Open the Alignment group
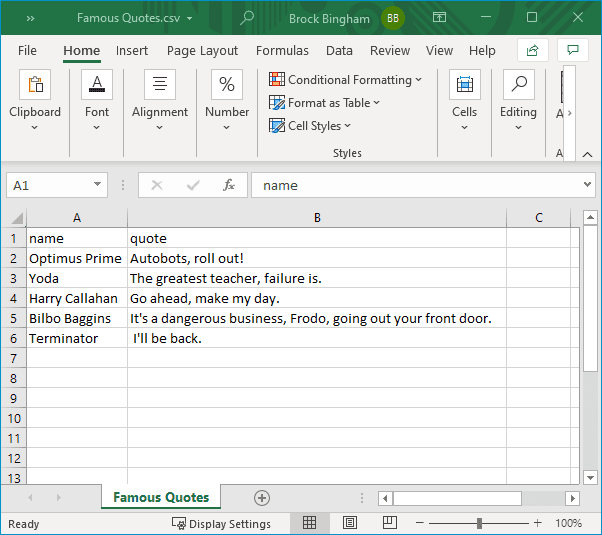Image resolution: width=602 pixels, height=535 pixels. [x=160, y=102]
